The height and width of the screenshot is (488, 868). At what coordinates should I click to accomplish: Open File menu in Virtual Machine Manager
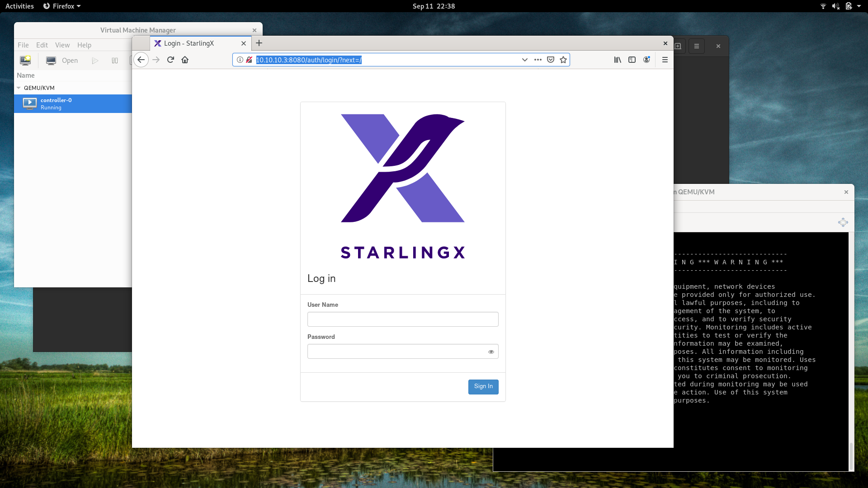coord(23,45)
